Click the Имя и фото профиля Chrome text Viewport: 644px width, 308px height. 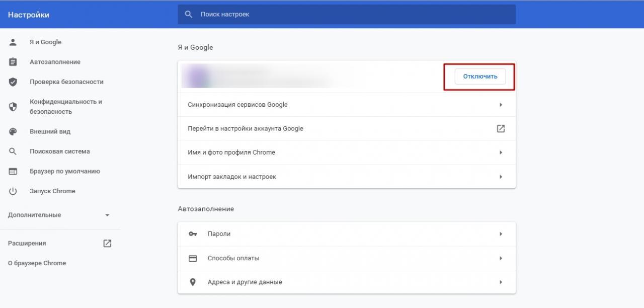click(x=231, y=152)
